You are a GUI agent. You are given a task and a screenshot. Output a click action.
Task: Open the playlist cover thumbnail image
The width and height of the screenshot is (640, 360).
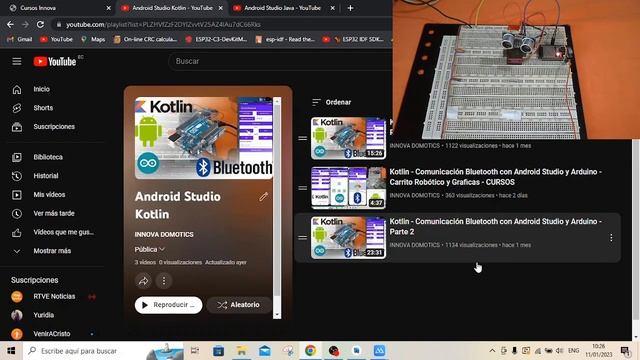204,138
